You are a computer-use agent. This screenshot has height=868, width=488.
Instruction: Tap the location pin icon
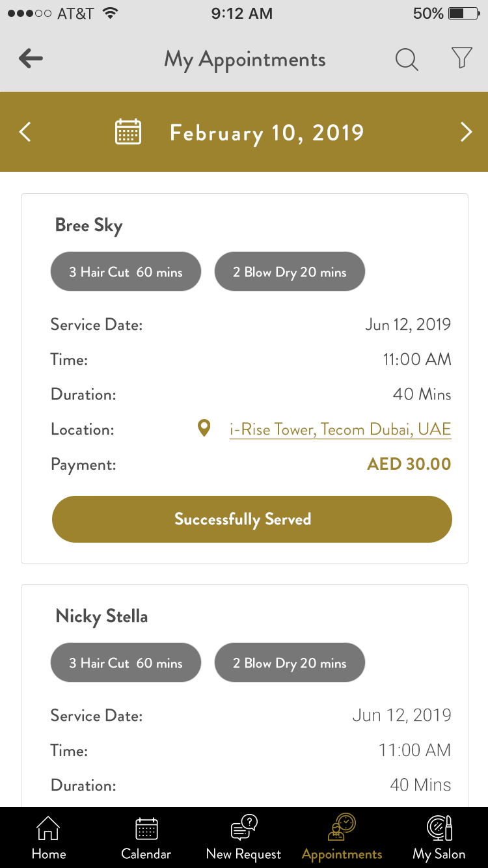pyautogui.click(x=204, y=428)
